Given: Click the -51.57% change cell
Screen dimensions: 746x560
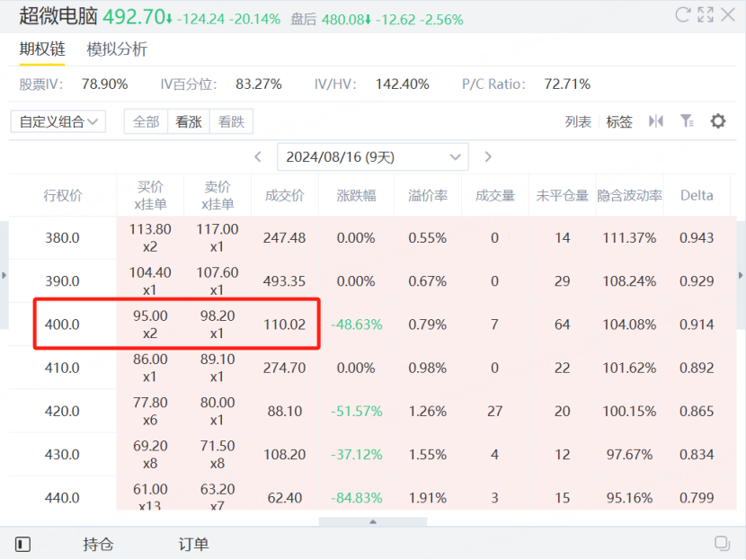Looking at the screenshot, I should coord(356,411).
